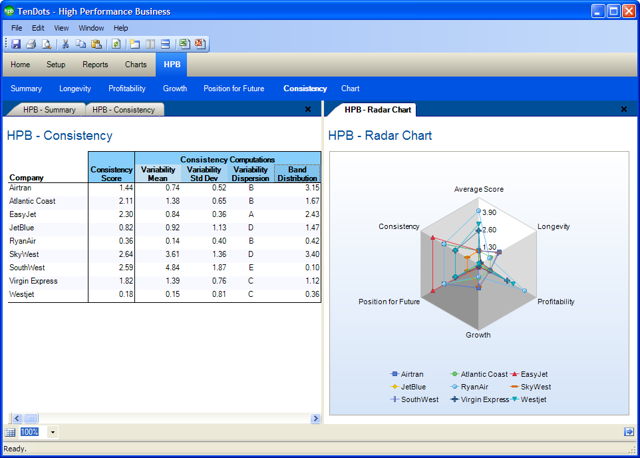Viewport: 640px width, 458px height.
Task: Click the Paste clipboard icon
Action: pos(97,44)
